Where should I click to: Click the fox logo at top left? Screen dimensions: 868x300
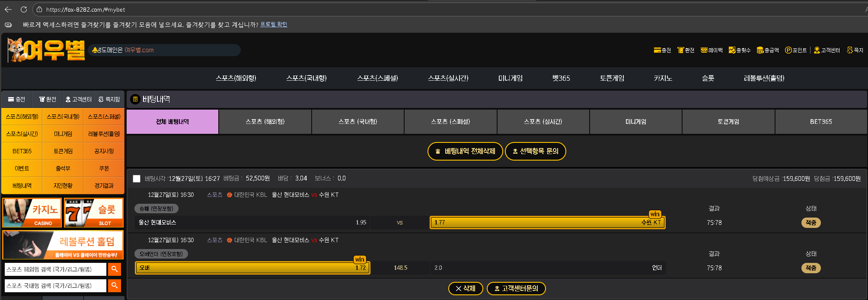46,50
